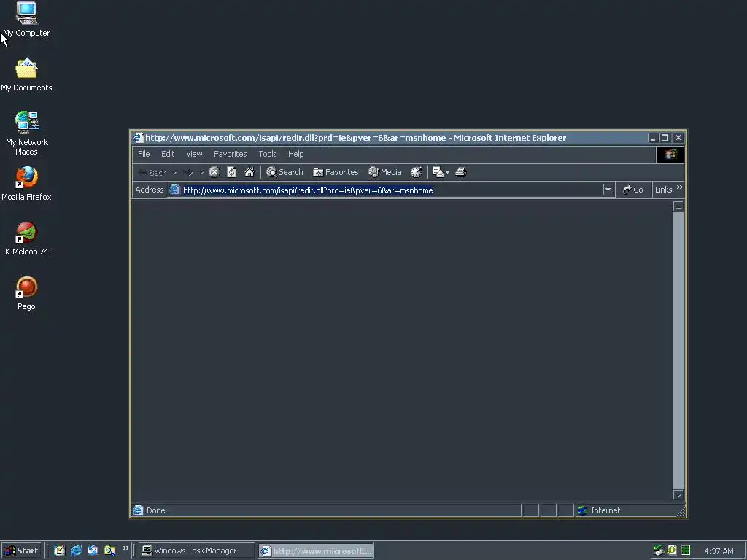Print the page with printer icon
Image resolution: width=747 pixels, height=560 pixels.
tap(461, 172)
